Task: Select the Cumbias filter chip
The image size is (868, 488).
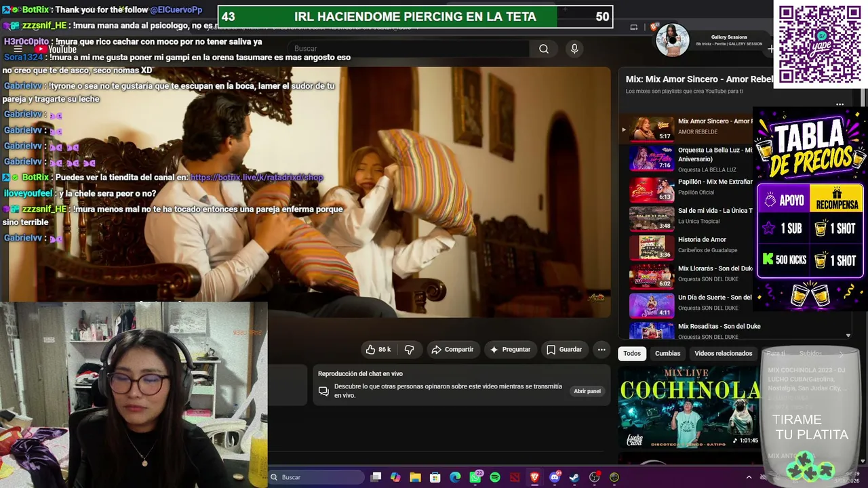Action: [x=667, y=353]
